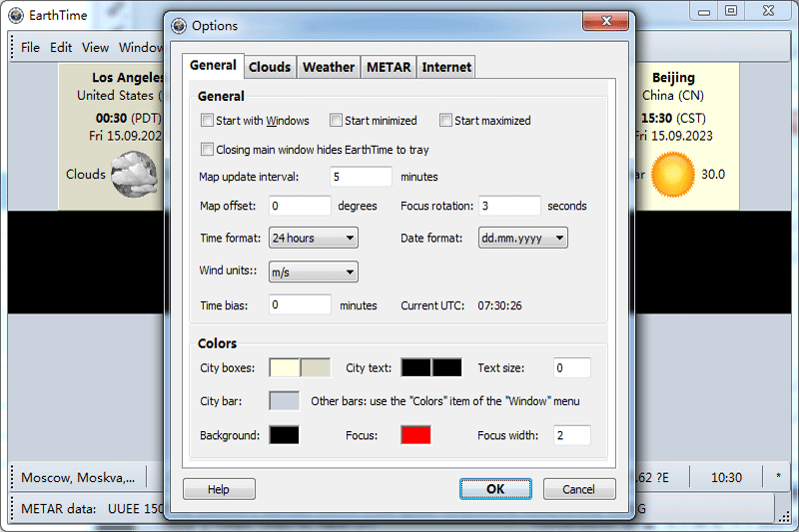Toggle the Start minimized checkbox
The width and height of the screenshot is (799, 532).
(337, 121)
